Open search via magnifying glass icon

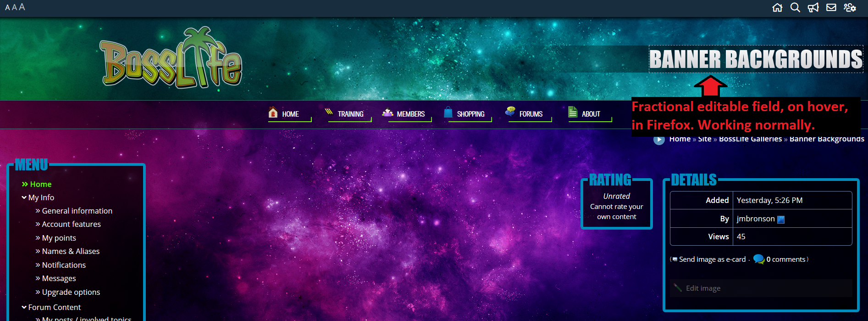pyautogui.click(x=795, y=7)
